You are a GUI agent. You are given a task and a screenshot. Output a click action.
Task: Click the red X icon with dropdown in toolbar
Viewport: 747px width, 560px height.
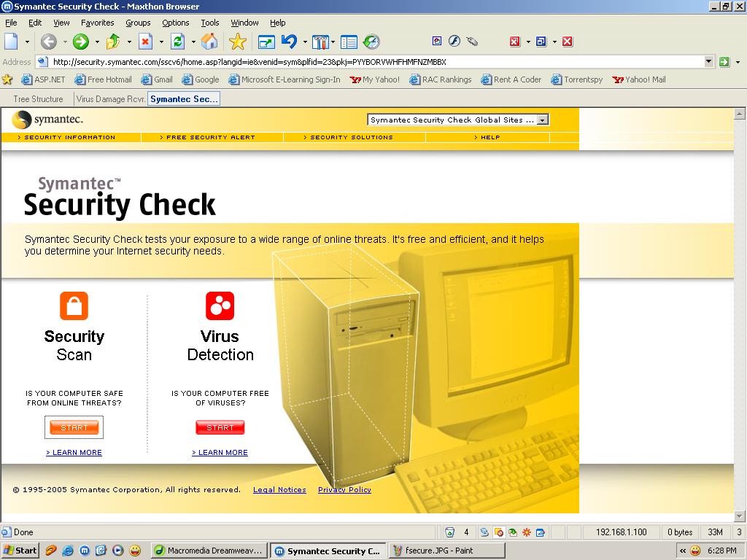click(514, 42)
